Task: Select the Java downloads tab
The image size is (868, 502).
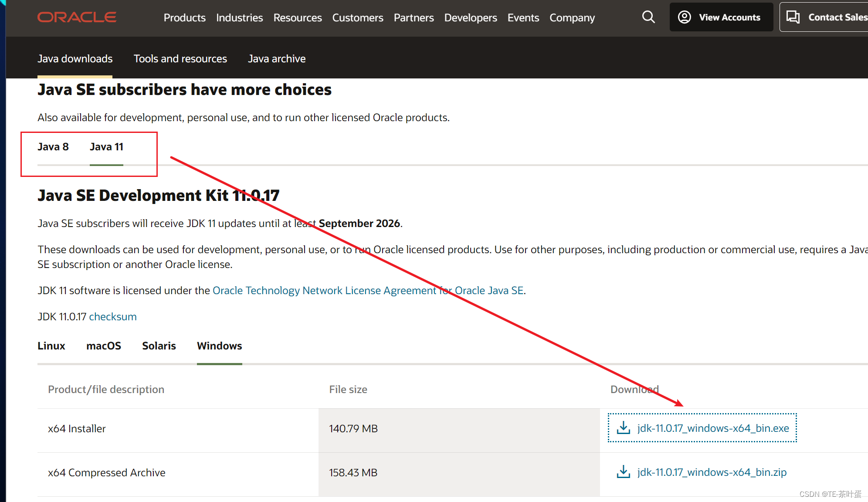Action: pos(75,58)
